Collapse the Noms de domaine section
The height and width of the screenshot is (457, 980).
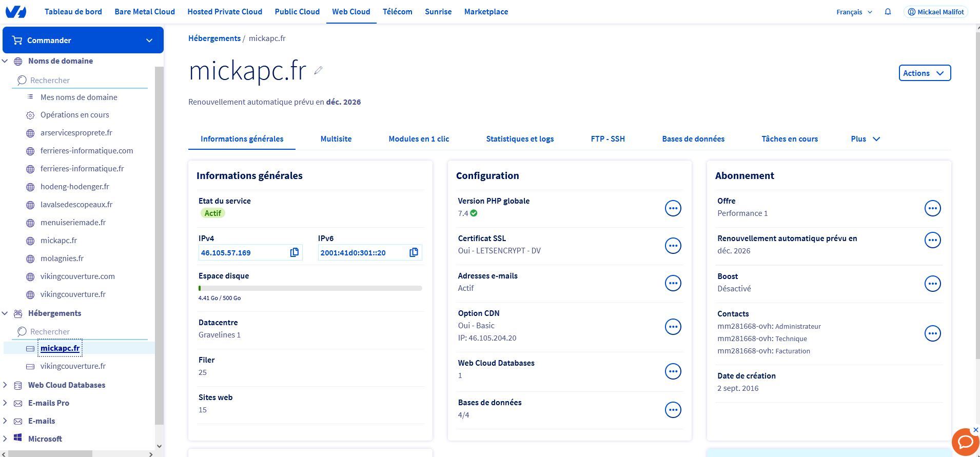click(5, 61)
